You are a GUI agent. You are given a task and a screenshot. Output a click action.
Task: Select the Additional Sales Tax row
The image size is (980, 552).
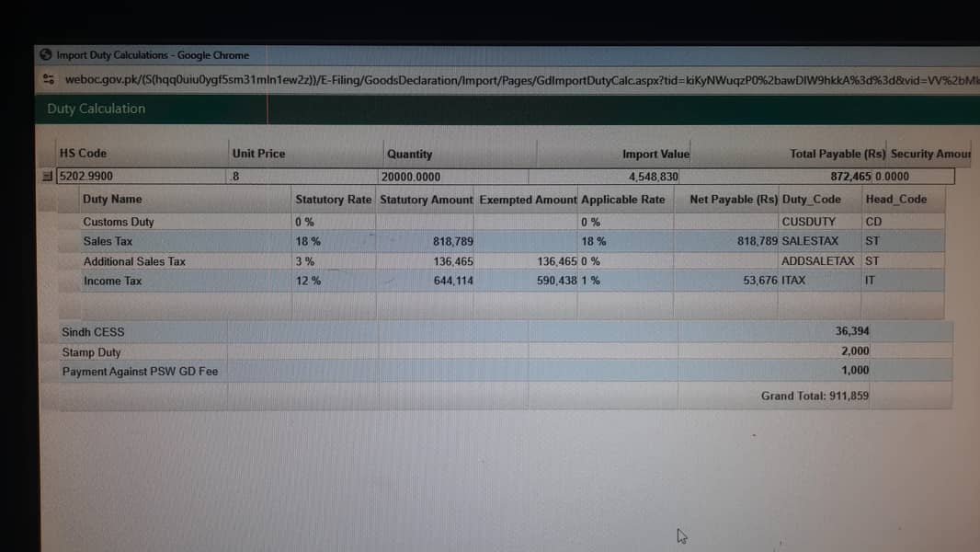point(501,261)
